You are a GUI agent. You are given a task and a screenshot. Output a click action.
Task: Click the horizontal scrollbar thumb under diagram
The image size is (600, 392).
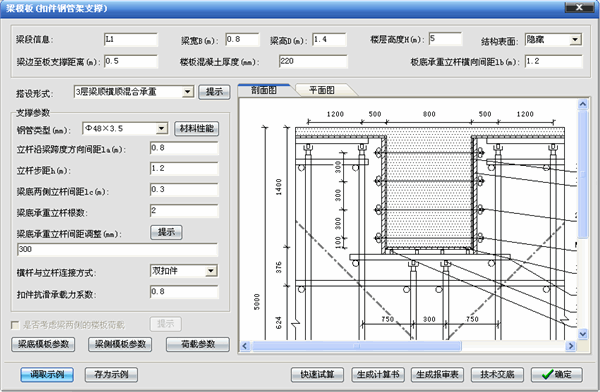tap(357, 346)
